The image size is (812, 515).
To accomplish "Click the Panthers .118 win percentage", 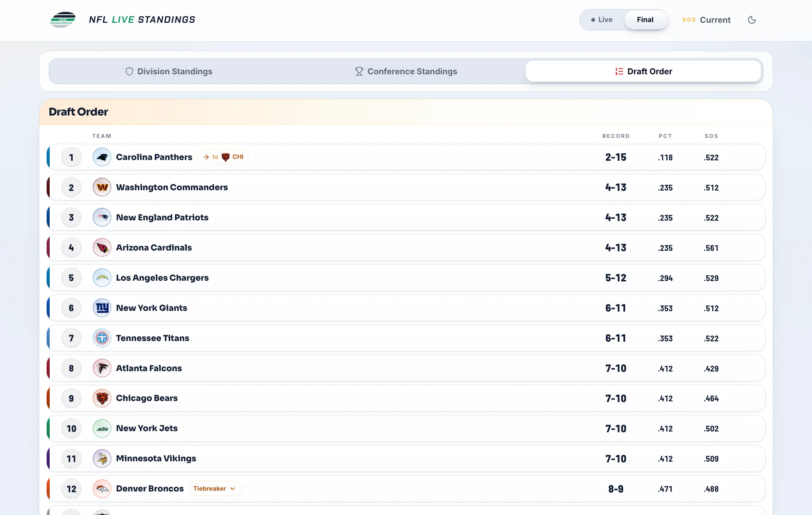I will click(665, 157).
